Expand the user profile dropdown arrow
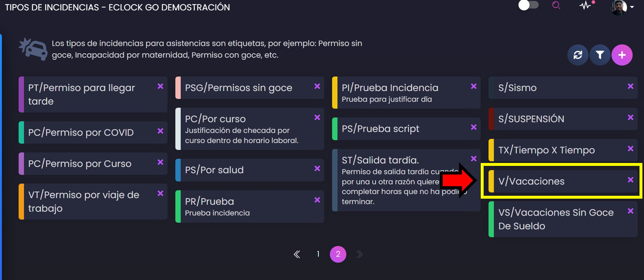The image size is (644, 280). click(632, 7)
